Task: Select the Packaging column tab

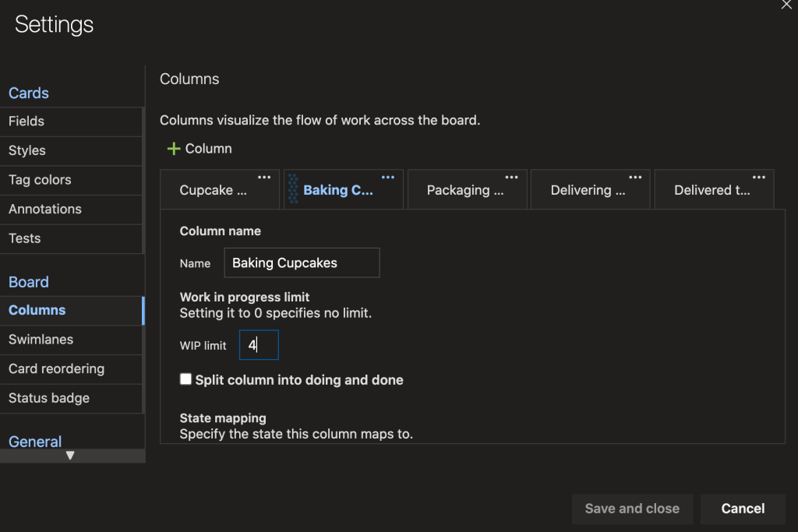Action: 458,191
